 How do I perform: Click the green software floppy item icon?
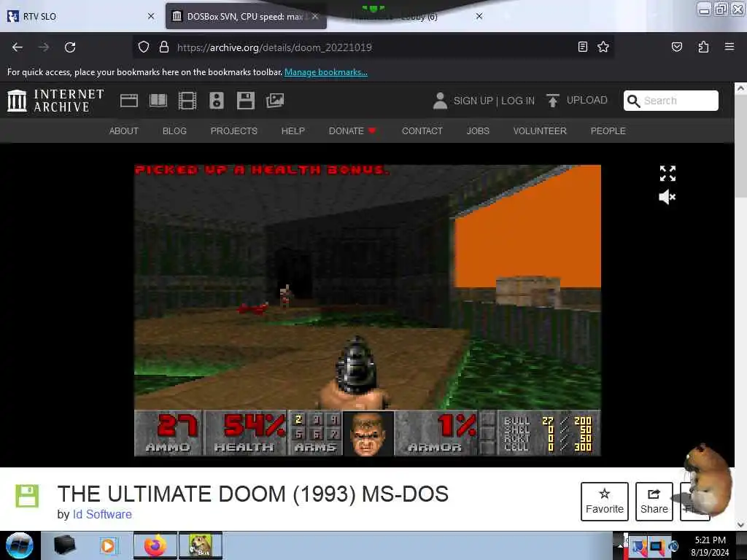(27, 496)
